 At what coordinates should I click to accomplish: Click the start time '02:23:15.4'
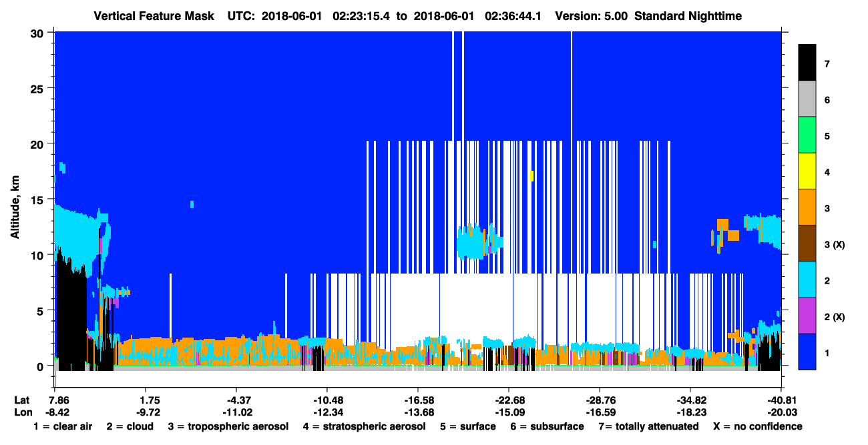[x=361, y=16]
